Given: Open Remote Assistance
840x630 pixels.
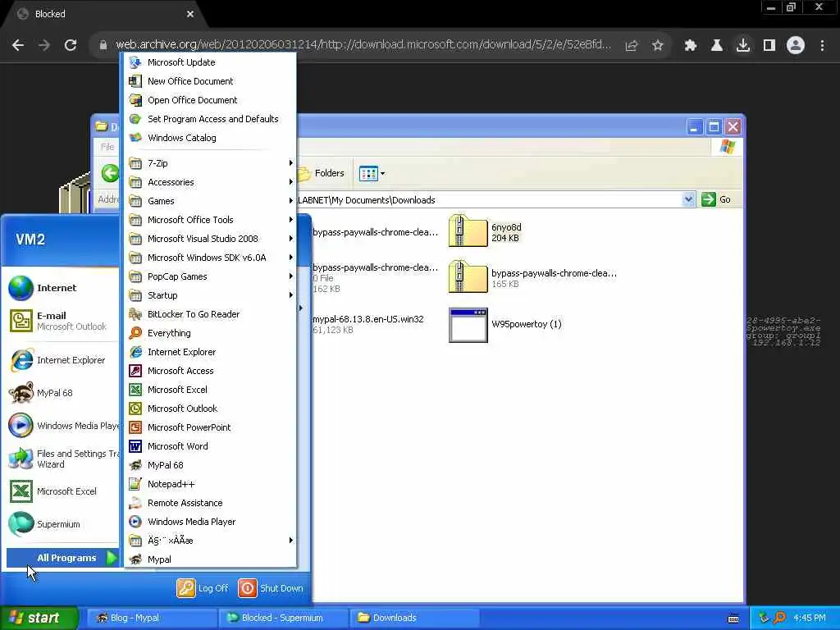Looking at the screenshot, I should [210, 503].
